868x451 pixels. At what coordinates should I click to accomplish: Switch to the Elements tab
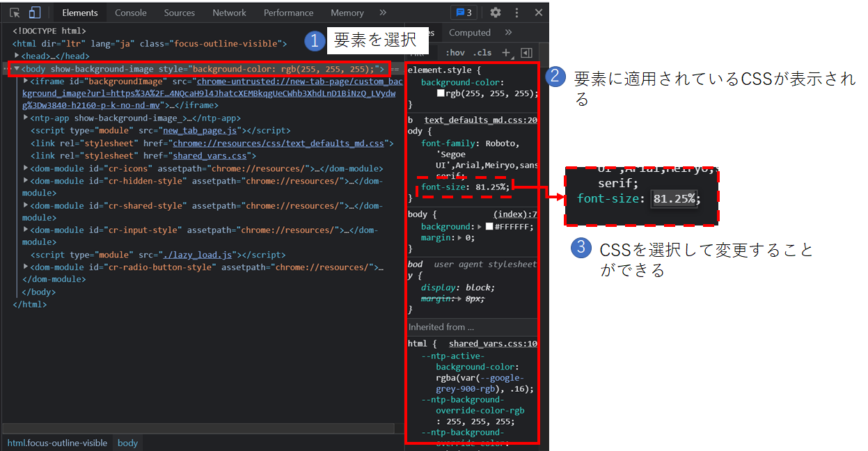80,13
